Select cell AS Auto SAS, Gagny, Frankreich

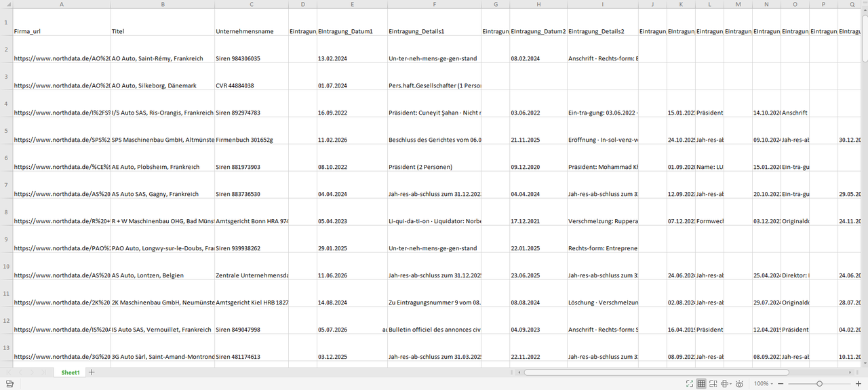(163, 185)
